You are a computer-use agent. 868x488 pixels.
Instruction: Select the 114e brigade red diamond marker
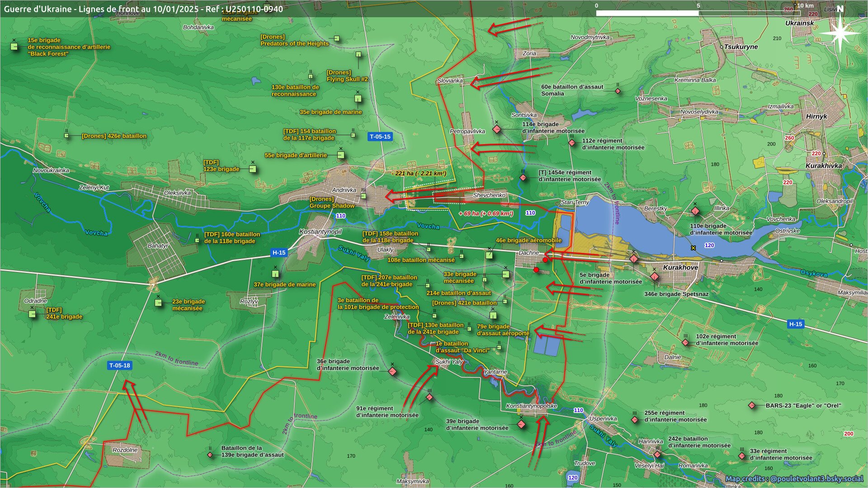(497, 130)
